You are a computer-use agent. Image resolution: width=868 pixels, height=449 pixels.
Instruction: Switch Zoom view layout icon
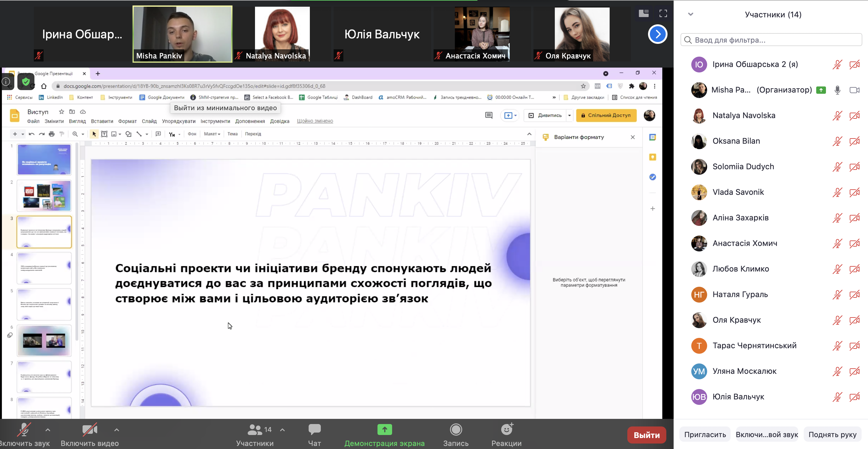(643, 13)
